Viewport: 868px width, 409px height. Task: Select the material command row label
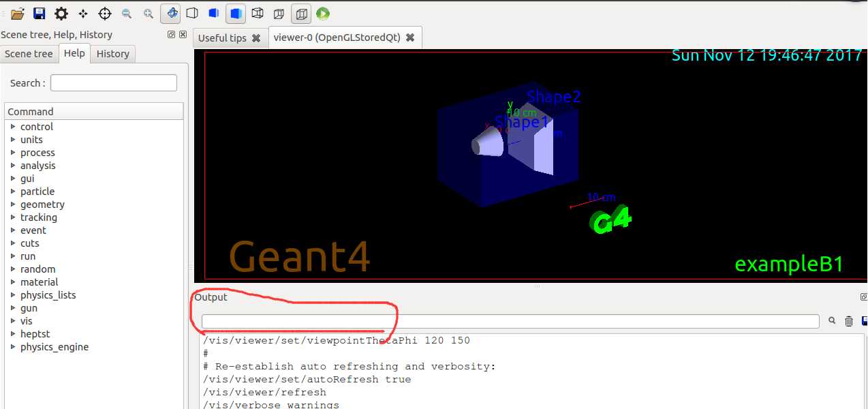[x=40, y=282]
